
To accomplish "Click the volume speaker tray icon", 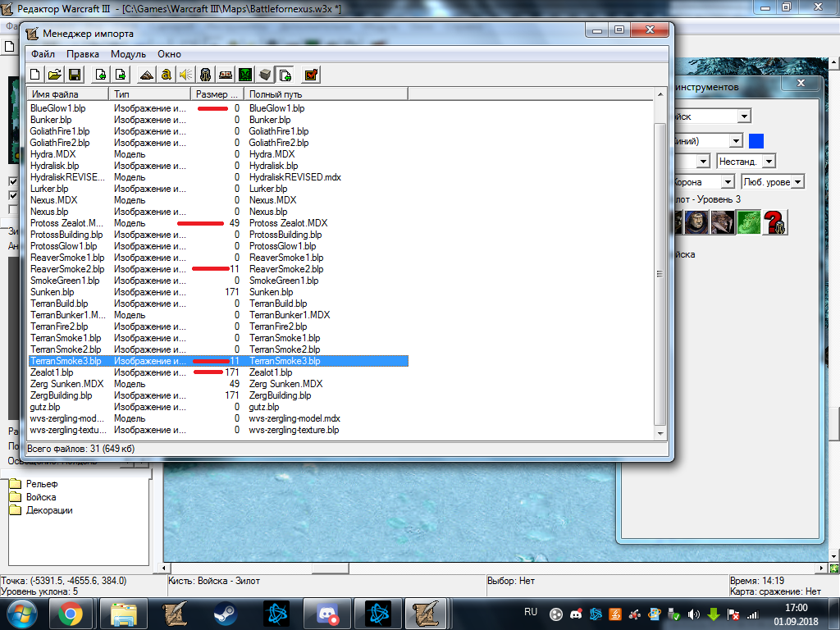I will 693,614.
